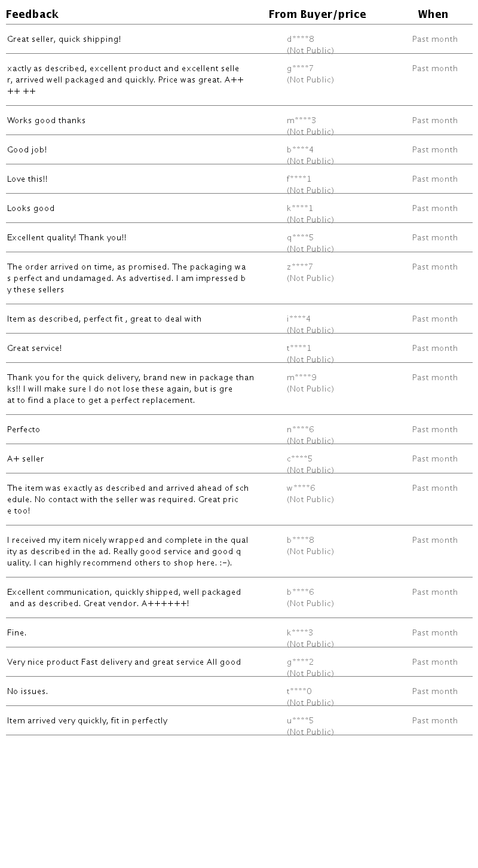Click buyer z****7 username

click(x=299, y=267)
